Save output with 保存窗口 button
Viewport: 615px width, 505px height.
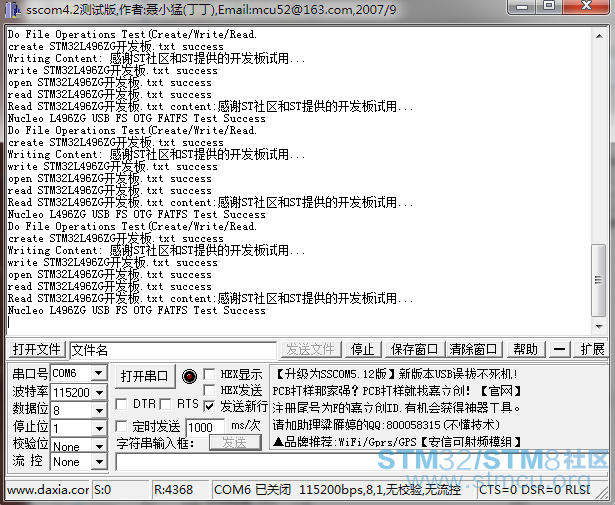(415, 349)
